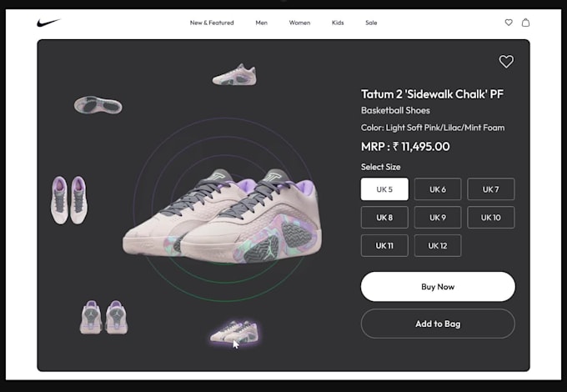Open the favorites heart in header
Viewport: 567px width, 392px height.
click(x=509, y=23)
